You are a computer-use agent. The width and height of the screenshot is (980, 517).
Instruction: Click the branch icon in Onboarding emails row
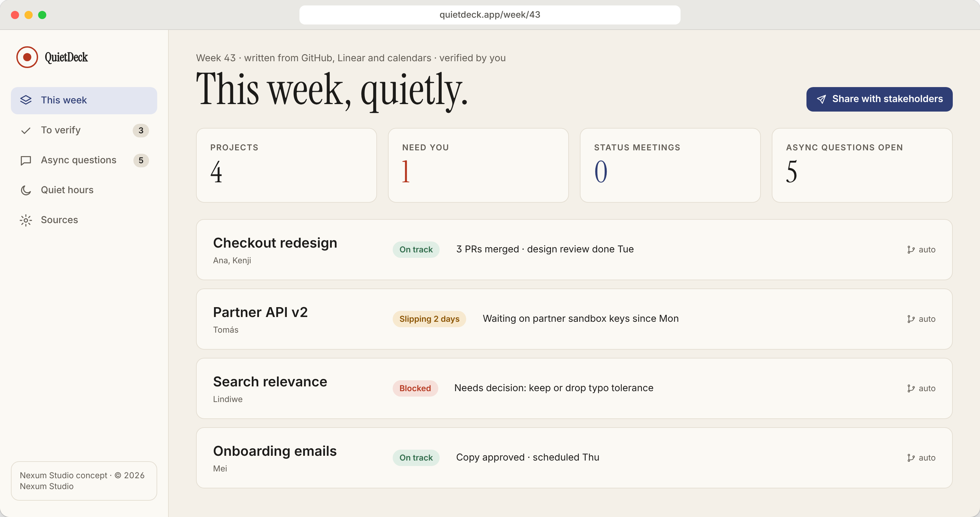(x=911, y=458)
